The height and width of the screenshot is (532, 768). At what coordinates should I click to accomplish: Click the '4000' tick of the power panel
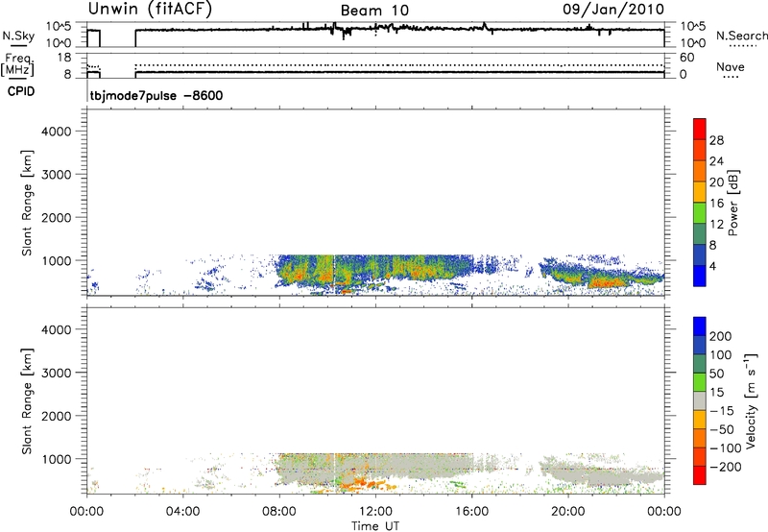[x=56, y=132]
